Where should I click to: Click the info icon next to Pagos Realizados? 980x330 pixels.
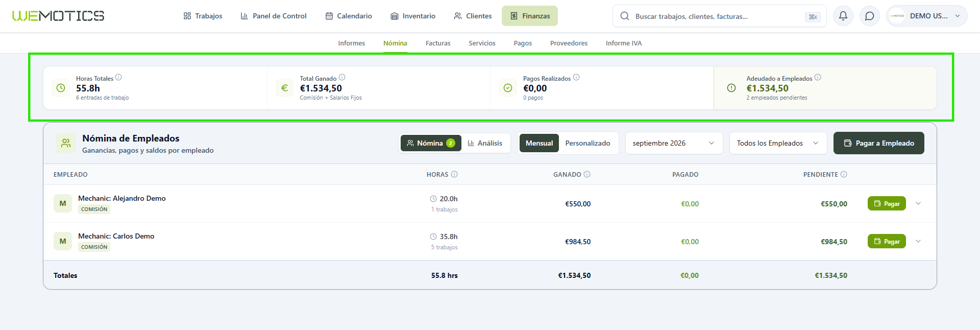(x=576, y=78)
